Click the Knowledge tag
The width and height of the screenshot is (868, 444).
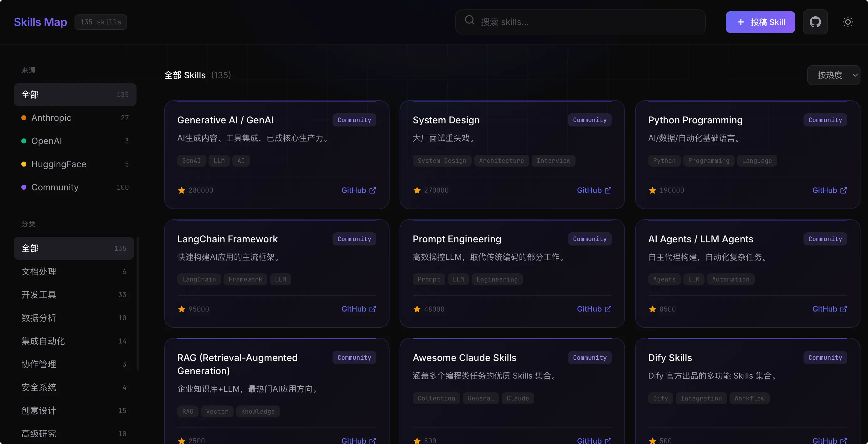coord(258,411)
